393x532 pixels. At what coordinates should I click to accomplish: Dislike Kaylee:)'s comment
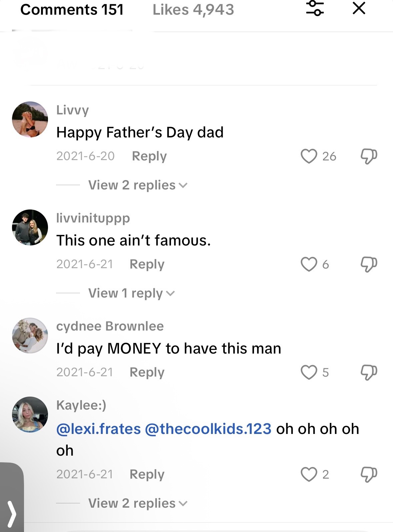[x=369, y=474]
